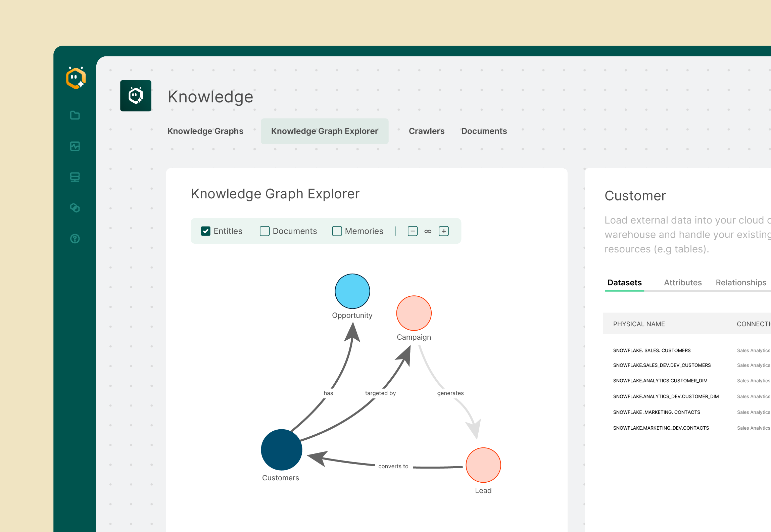The image size is (771, 532).
Task: Select the Lead node in the graph
Action: [483, 465]
